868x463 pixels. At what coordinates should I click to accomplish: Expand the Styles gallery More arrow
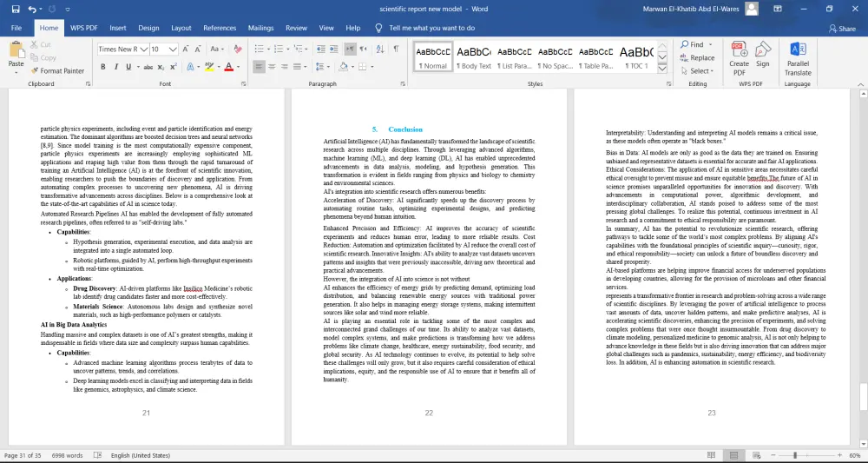tap(662, 69)
